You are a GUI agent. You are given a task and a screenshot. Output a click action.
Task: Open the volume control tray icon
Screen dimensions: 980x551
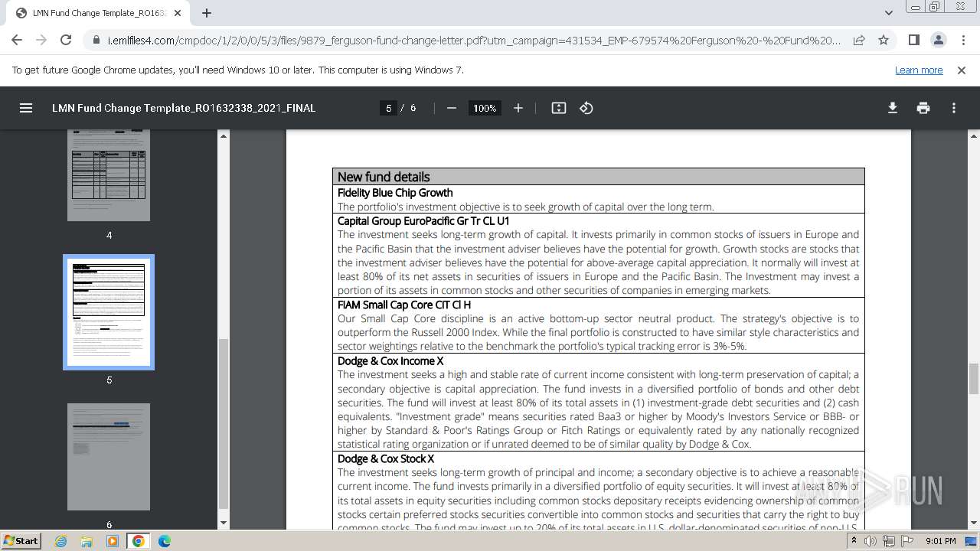coord(871,541)
